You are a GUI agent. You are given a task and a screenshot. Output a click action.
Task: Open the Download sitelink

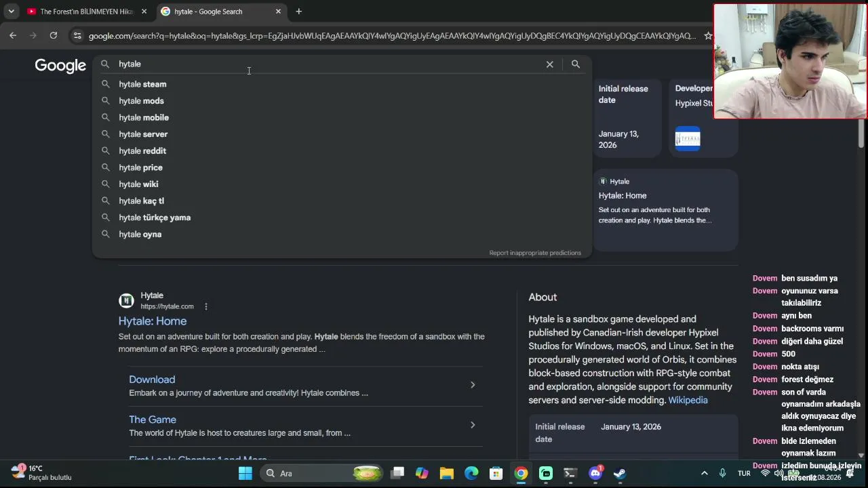[x=152, y=380]
